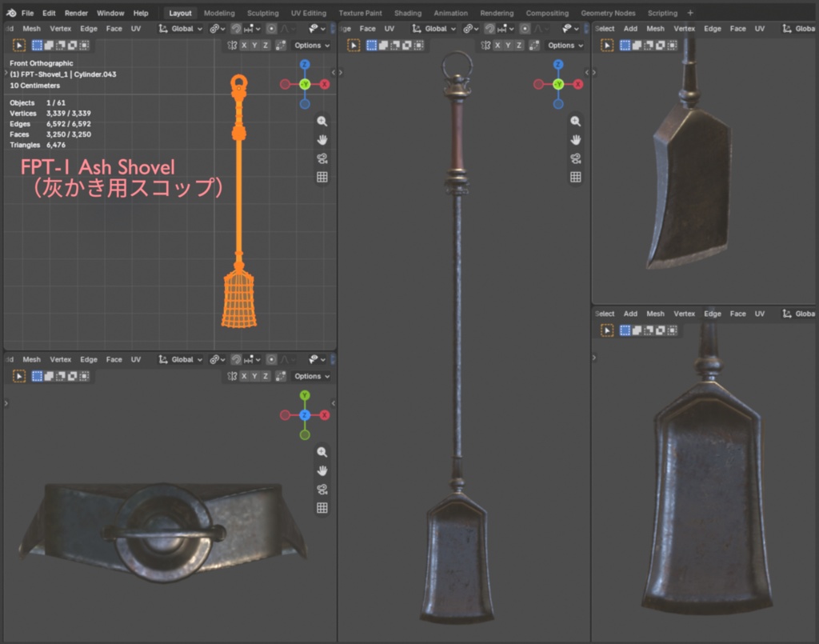Open Add menu in bottom-right viewport
The image size is (819, 644).
pyautogui.click(x=630, y=314)
